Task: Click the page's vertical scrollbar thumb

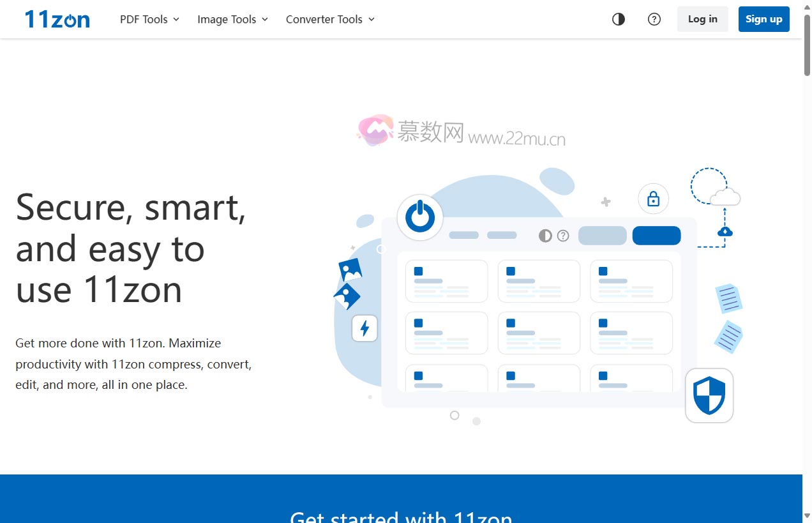Action: click(807, 38)
